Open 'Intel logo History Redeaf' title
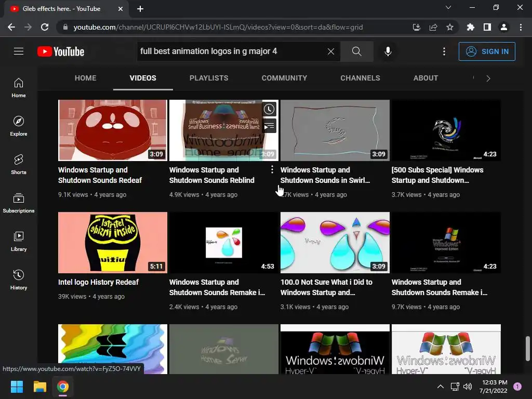Screen dimensions: 532x399 coord(98,282)
